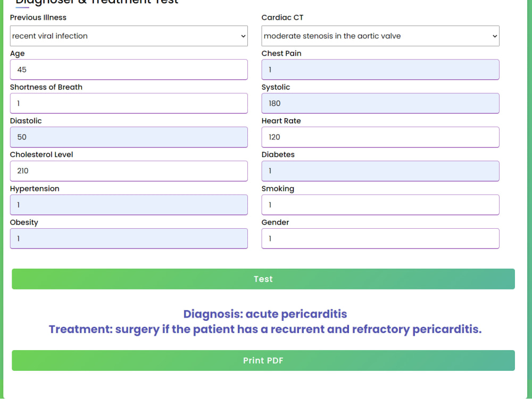The width and height of the screenshot is (532, 399).
Task: Select the Chest Pain field
Action: pyautogui.click(x=380, y=70)
